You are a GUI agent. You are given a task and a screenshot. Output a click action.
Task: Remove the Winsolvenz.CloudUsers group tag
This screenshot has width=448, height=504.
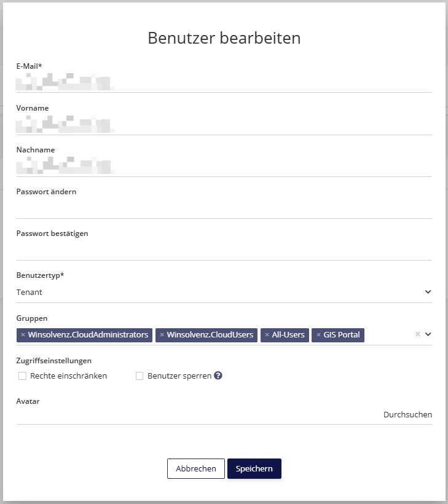[162, 334]
